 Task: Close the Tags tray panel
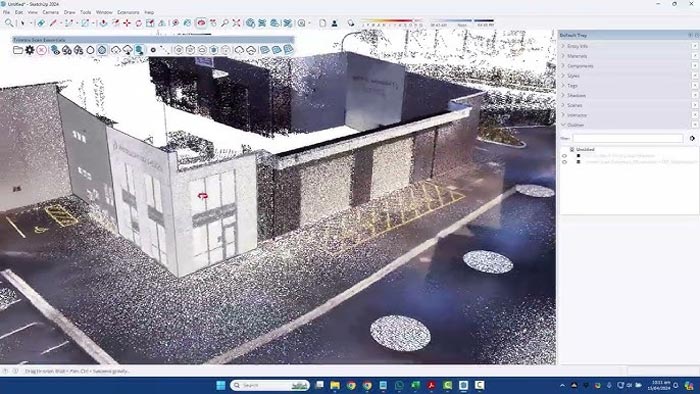tap(695, 85)
